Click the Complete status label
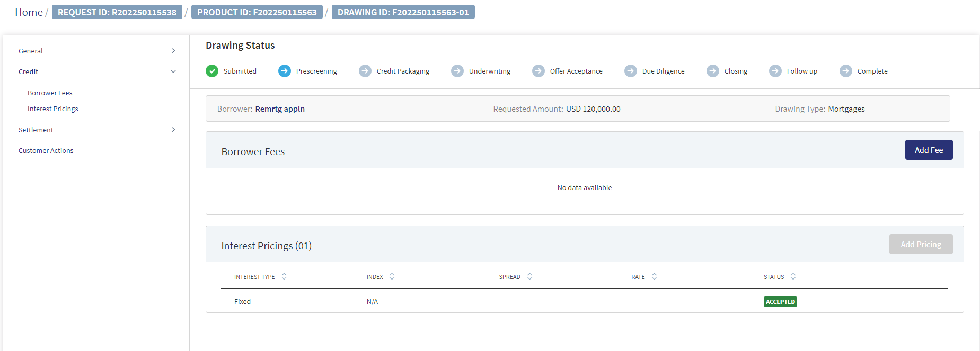 [872, 71]
